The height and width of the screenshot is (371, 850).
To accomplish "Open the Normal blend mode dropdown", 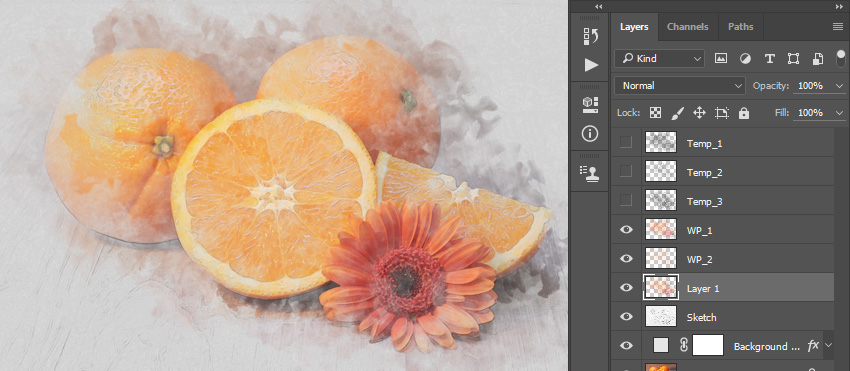I will (x=680, y=86).
